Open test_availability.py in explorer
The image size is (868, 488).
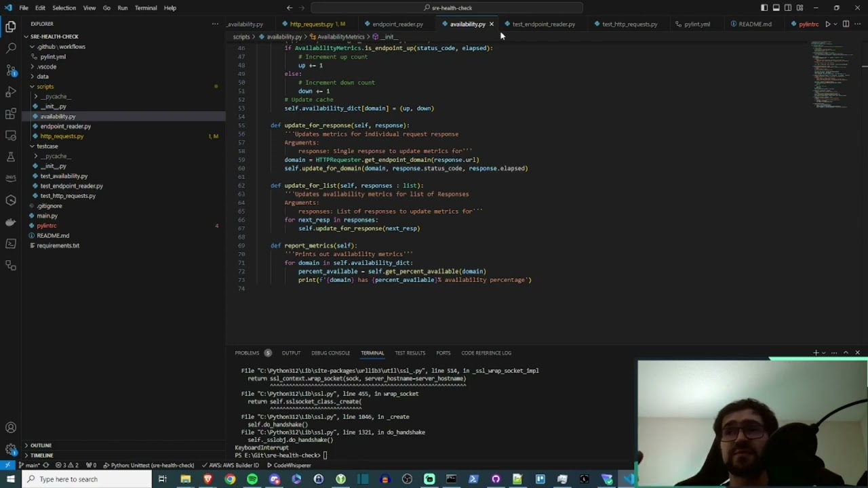64,176
